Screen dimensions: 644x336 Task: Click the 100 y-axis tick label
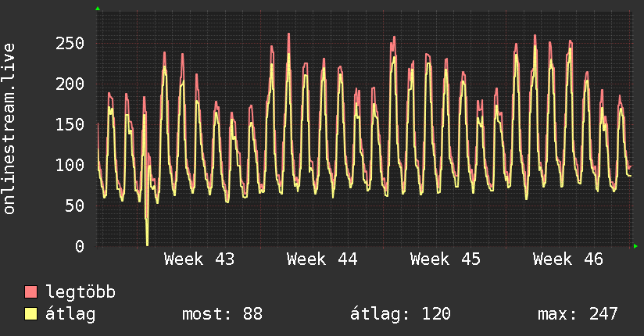pos(70,165)
